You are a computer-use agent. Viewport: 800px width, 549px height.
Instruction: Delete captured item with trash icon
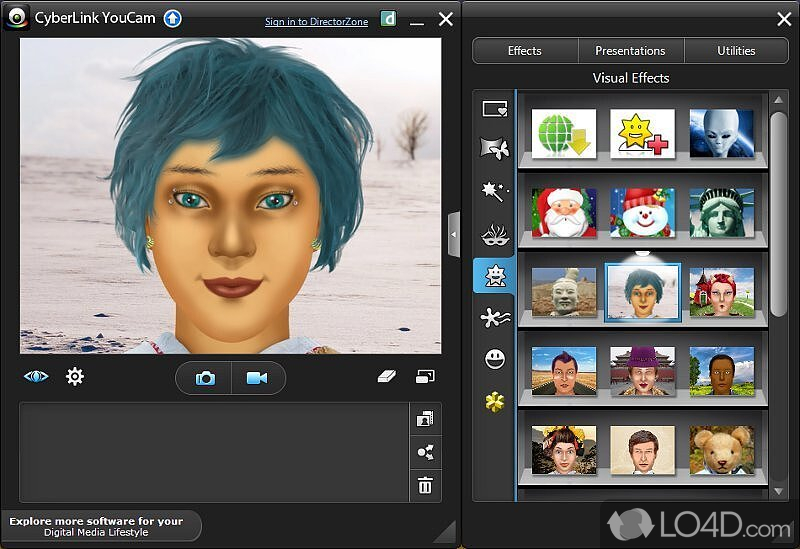(425, 486)
